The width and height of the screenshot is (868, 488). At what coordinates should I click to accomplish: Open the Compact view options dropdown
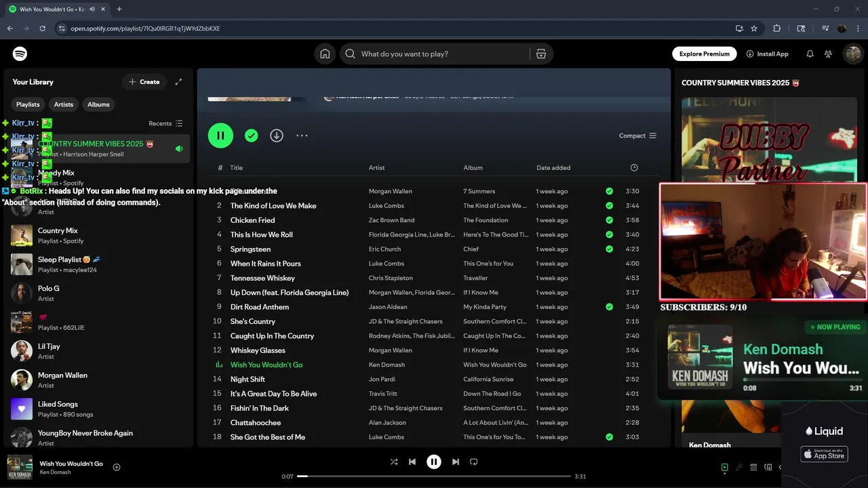[637, 136]
